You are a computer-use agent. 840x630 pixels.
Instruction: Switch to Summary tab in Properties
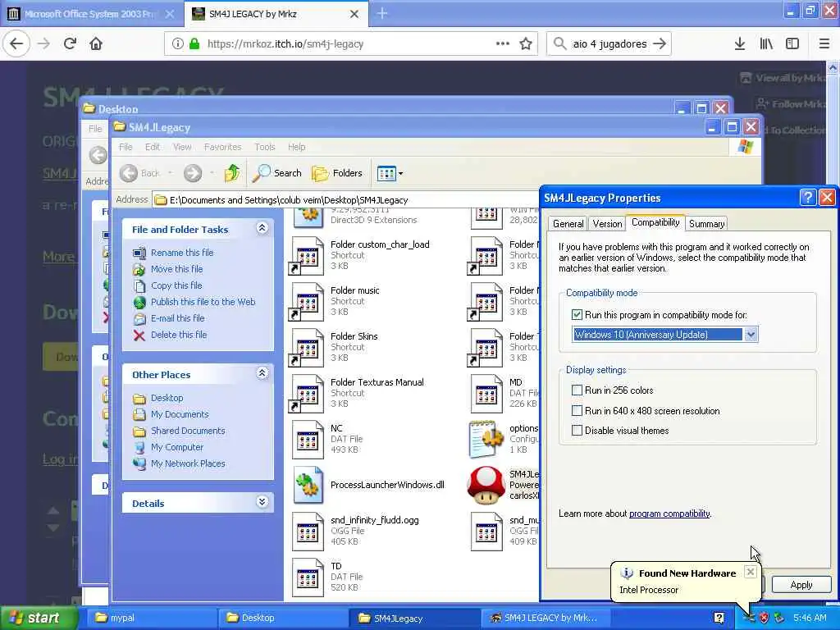[706, 224]
